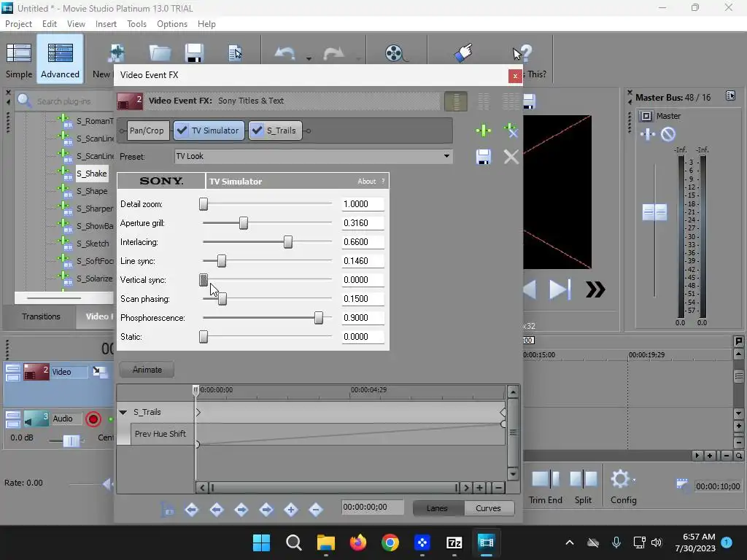Click the Master bus mute icon
747x560 pixels.
pyautogui.click(x=668, y=134)
